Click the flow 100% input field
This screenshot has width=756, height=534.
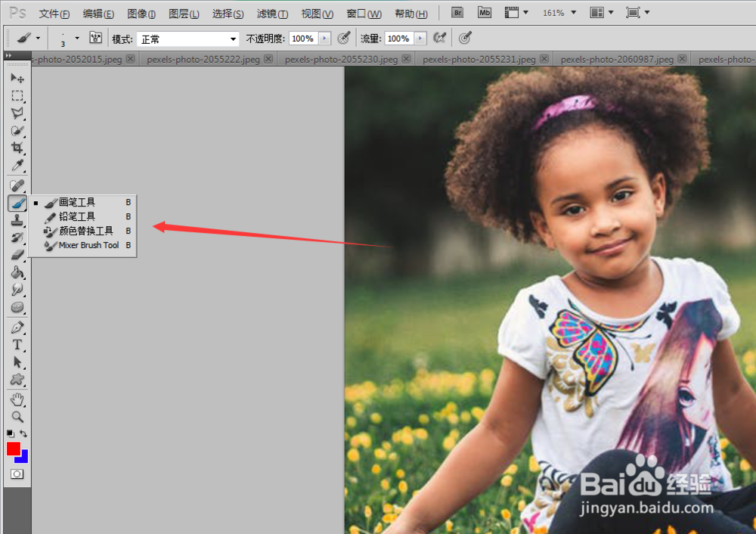click(398, 38)
